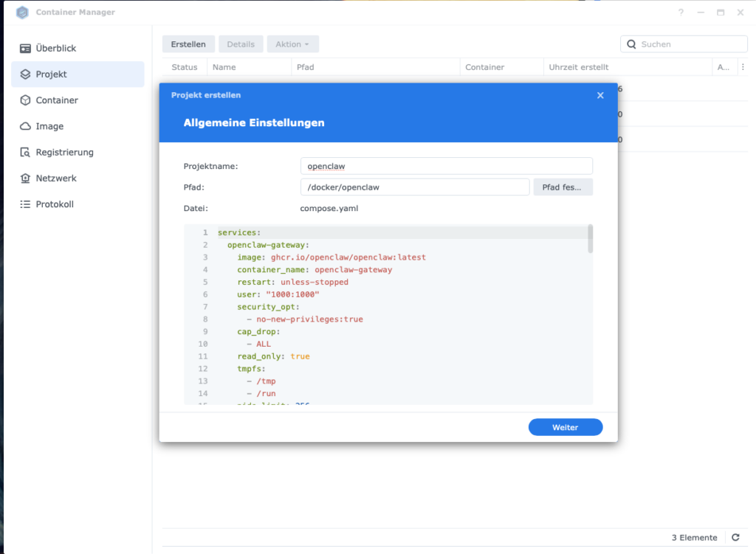Image resolution: width=756 pixels, height=554 pixels.
Task: Click the Registrierung icon in sidebar
Action: [25, 153]
